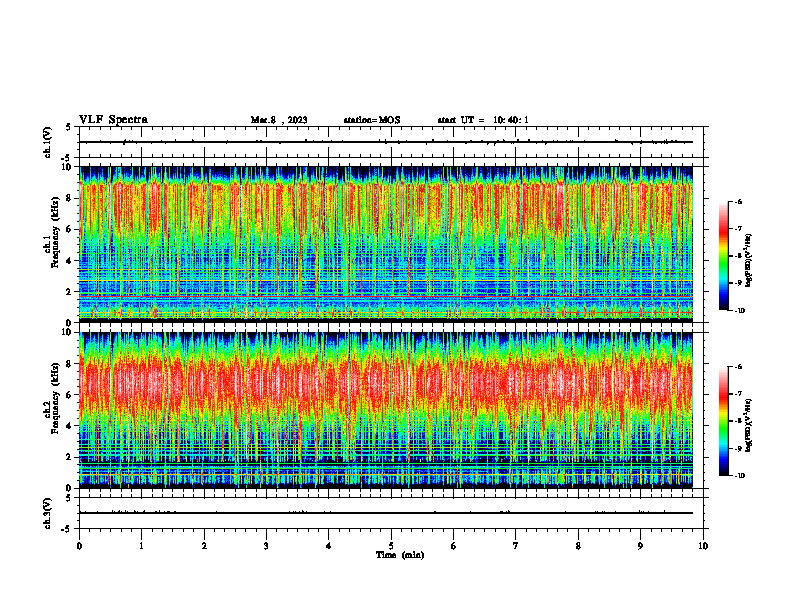This screenshot has width=792, height=612.
Task: Click the '-10' value on ch.2 colorbar
Action: 739,476
